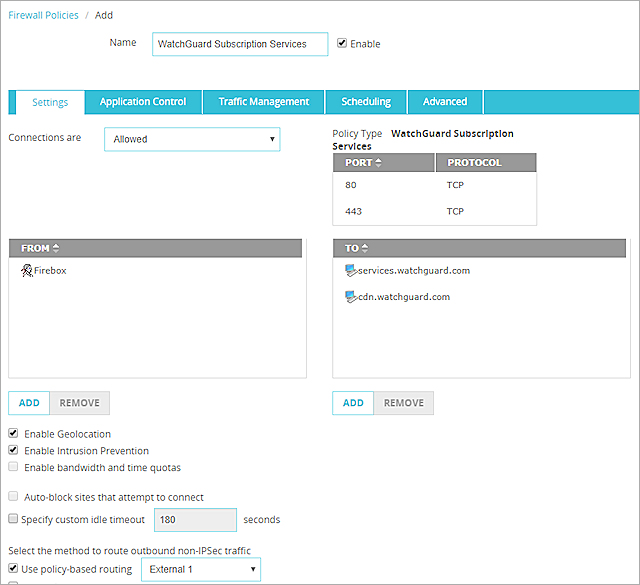Click the policy Name text field
640x585 pixels.
pyautogui.click(x=240, y=44)
